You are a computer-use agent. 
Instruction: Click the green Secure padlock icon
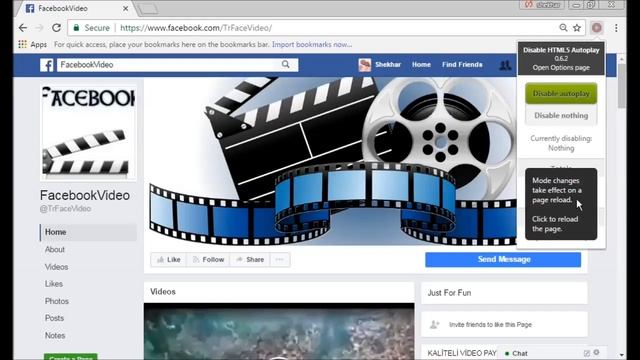click(76, 28)
